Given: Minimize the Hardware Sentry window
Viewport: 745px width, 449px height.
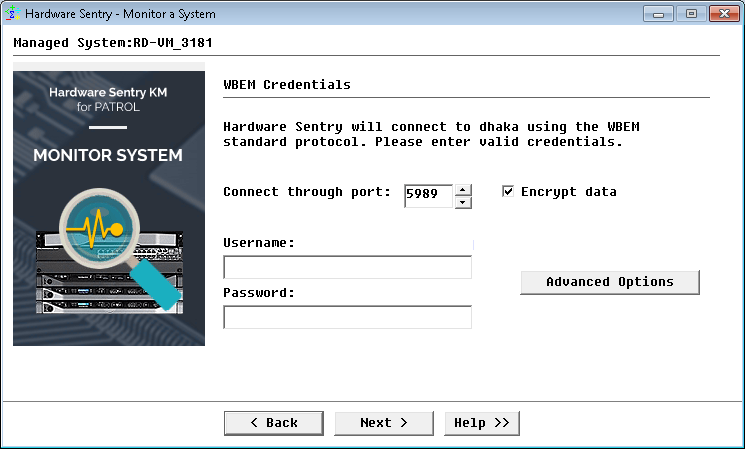Looking at the screenshot, I should click(658, 13).
